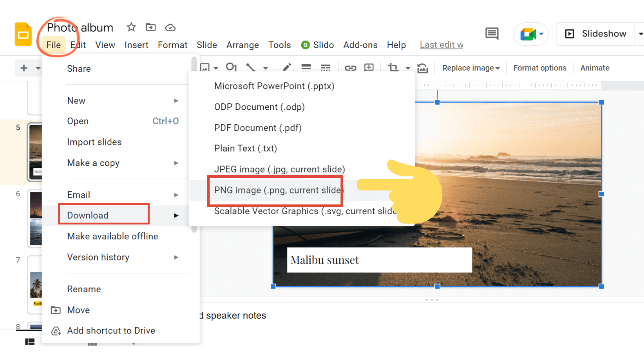The height and width of the screenshot is (362, 644).
Task: Expand the Download submenu arrow
Action: click(176, 216)
